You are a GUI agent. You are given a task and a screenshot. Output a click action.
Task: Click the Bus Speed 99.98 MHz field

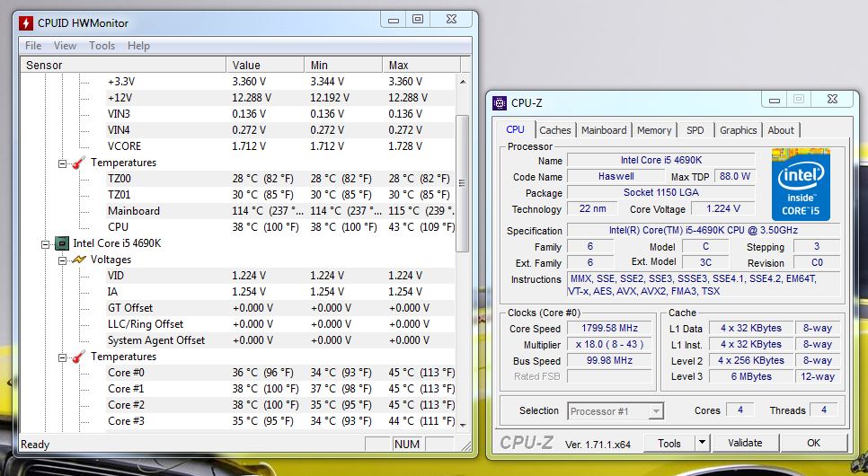609,361
